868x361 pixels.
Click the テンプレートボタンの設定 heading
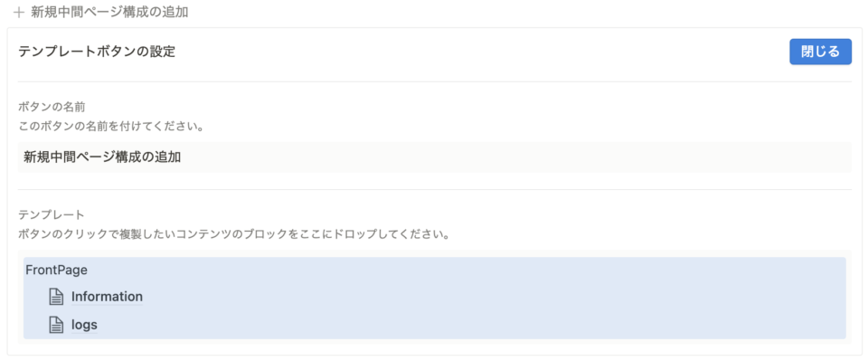97,52
